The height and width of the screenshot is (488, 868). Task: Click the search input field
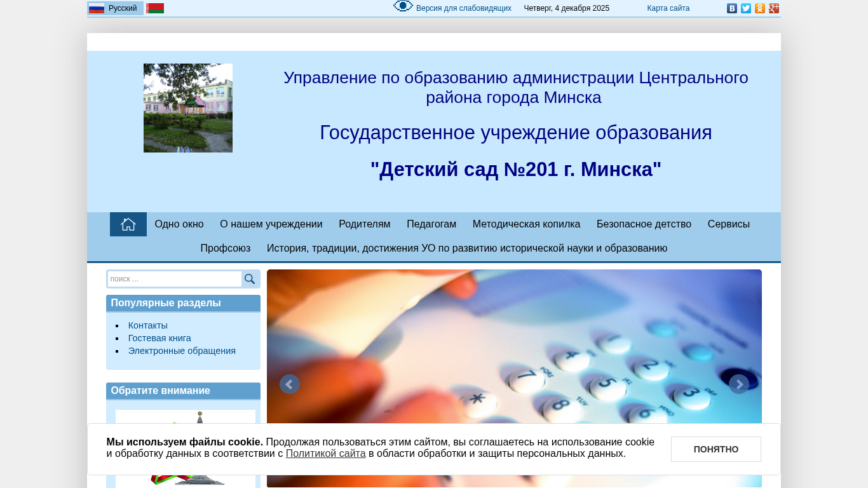coord(174,279)
